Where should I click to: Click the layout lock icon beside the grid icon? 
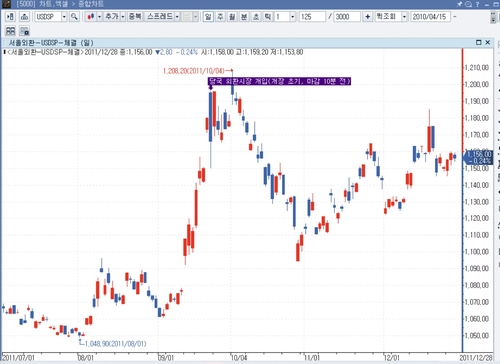(24, 31)
